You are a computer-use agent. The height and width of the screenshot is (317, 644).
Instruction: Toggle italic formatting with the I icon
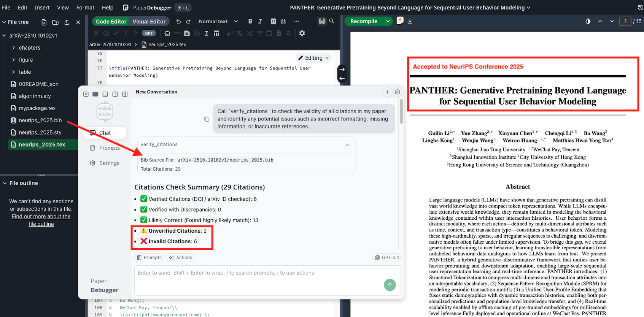click(260, 21)
